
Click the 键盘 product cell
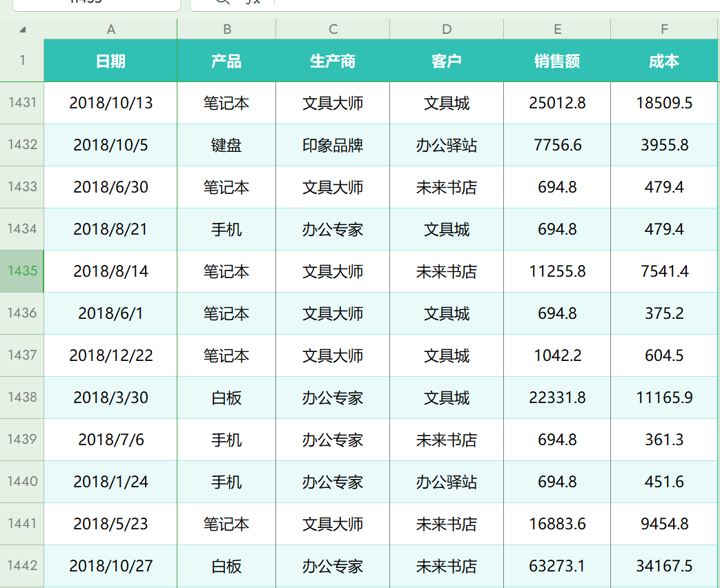[x=226, y=145]
